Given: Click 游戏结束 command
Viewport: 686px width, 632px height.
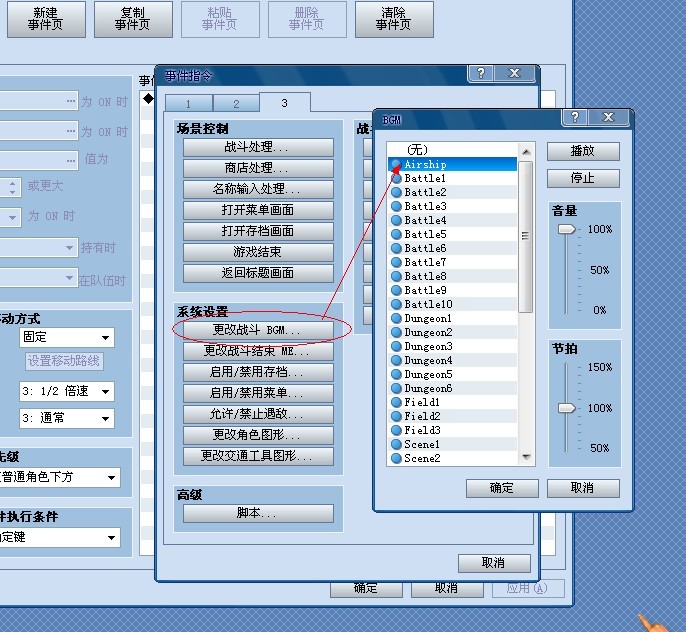Looking at the screenshot, I should pos(258,252).
